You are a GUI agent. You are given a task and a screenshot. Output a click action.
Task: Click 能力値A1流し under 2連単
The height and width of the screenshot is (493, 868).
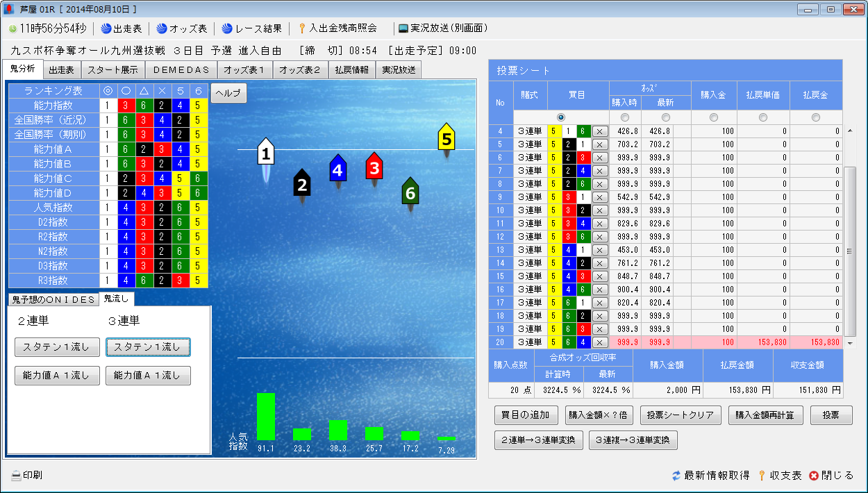[x=57, y=376]
